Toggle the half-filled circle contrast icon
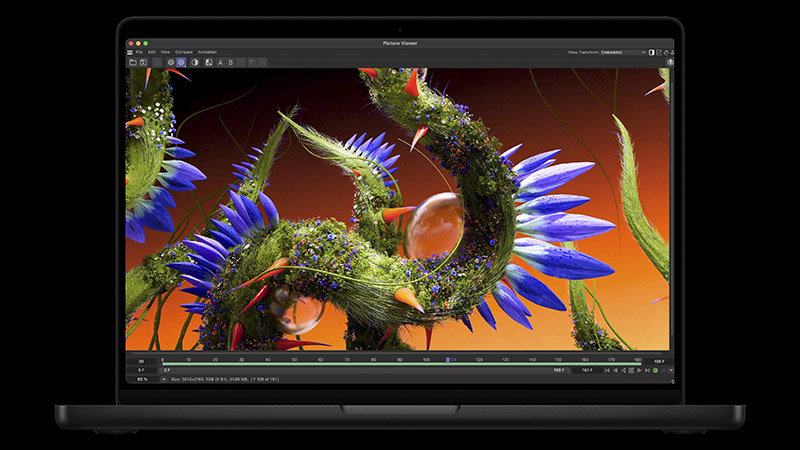The image size is (800, 450). (x=195, y=62)
